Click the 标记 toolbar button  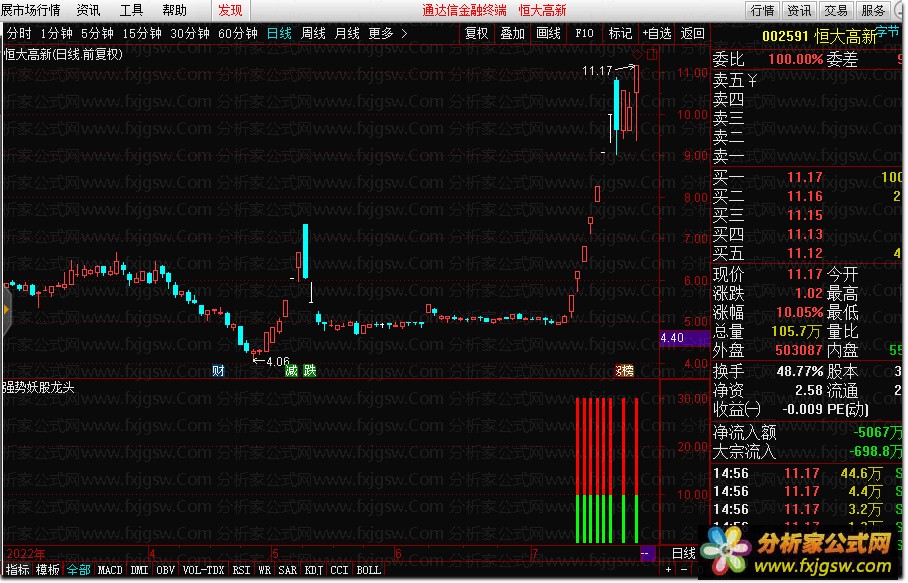pos(620,34)
